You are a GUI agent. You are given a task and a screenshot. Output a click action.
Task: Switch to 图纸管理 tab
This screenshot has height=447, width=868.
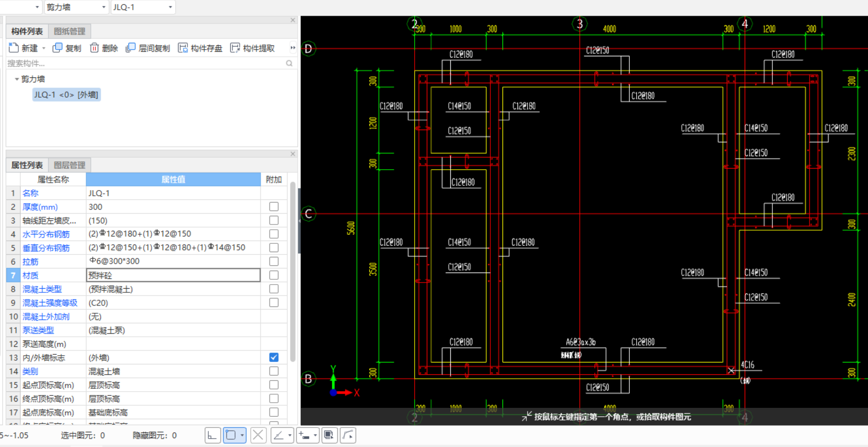69,31
